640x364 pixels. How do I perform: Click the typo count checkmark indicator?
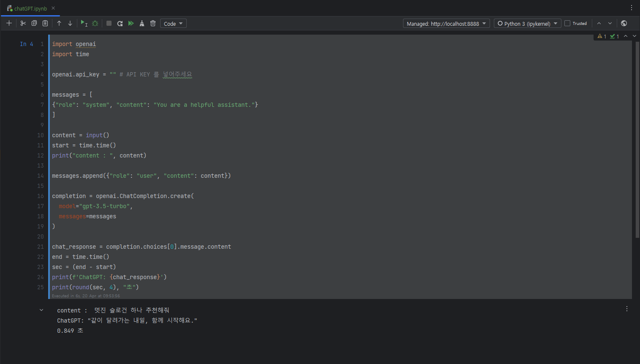tap(614, 36)
